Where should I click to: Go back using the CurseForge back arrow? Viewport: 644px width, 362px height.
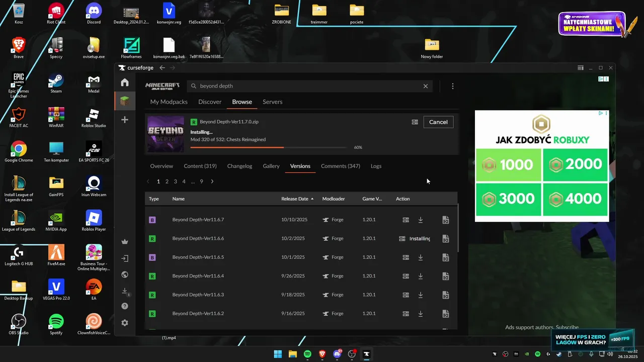pos(162,68)
